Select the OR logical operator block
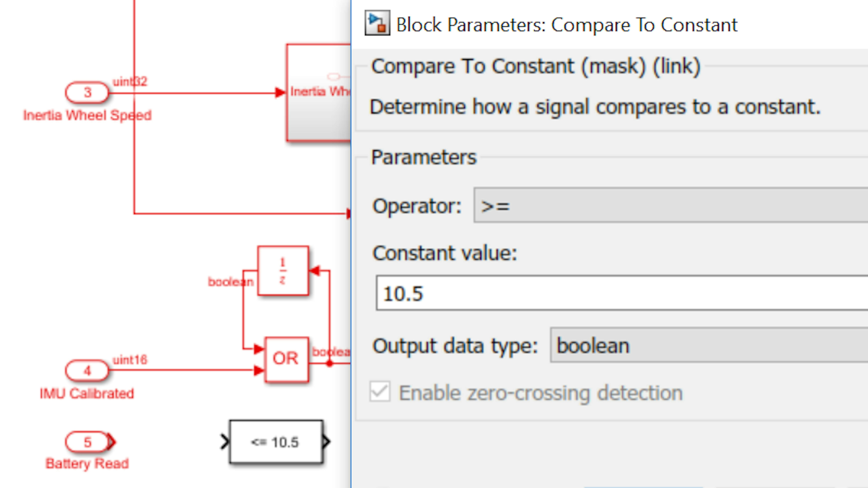This screenshot has height=488, width=868. [286, 359]
